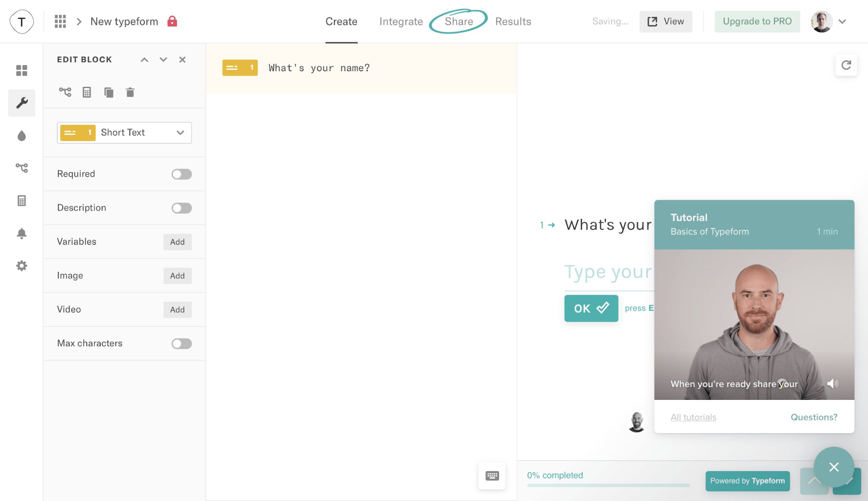
Task: Click the Calculator icon in left sidebar
Action: 22,201
